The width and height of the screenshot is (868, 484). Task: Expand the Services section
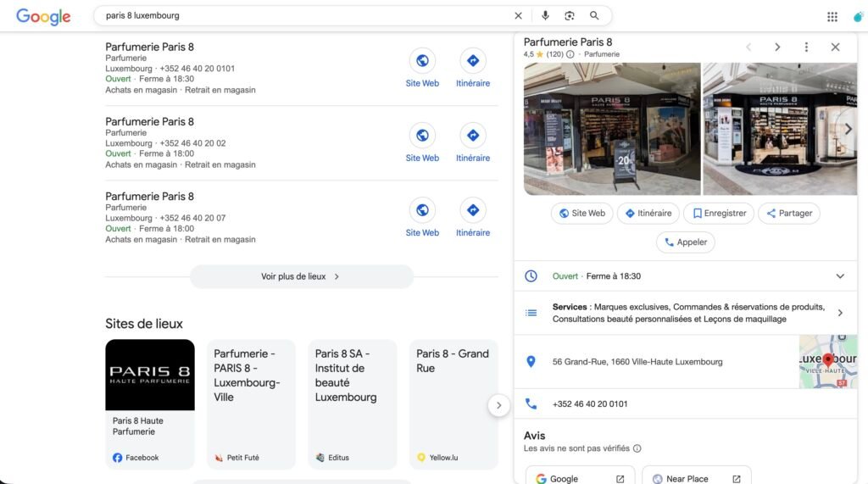pyautogui.click(x=840, y=313)
